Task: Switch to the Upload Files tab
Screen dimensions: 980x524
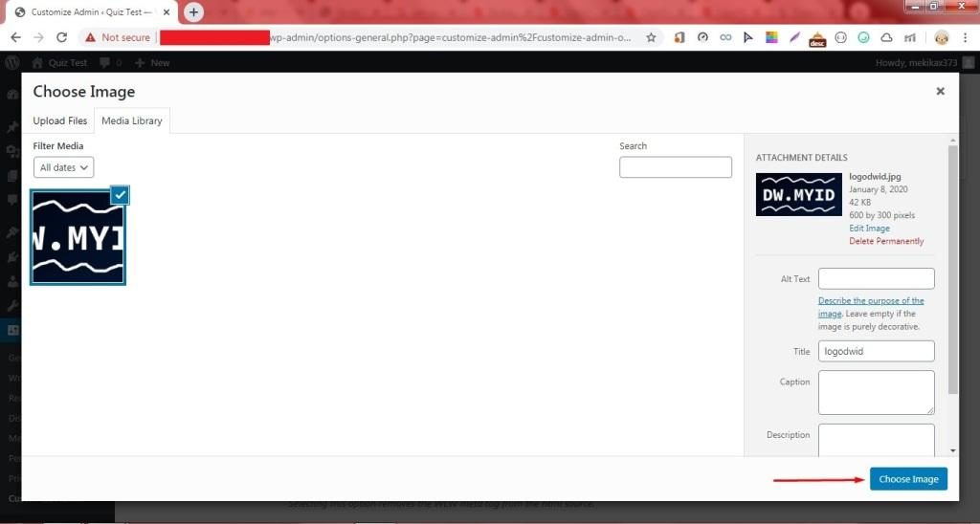Action: 60,120
